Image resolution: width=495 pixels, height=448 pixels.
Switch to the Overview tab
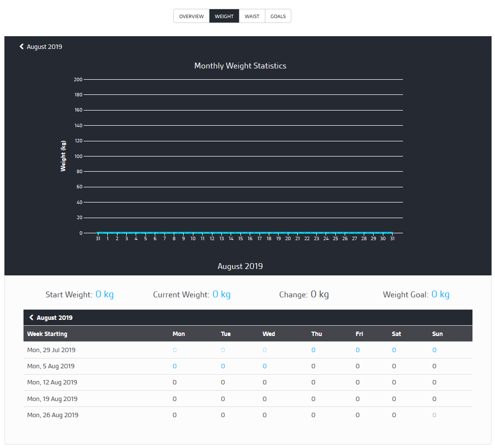[191, 16]
